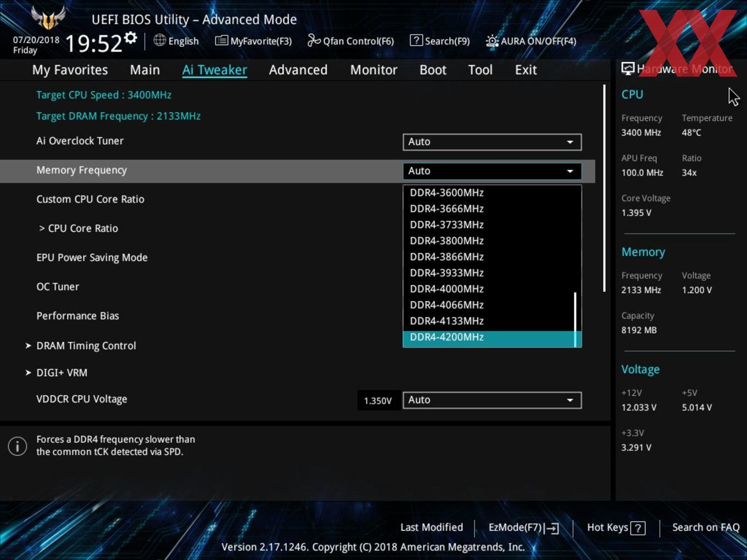The image size is (747, 560).
Task: Select Performance Bias setting
Action: point(77,316)
